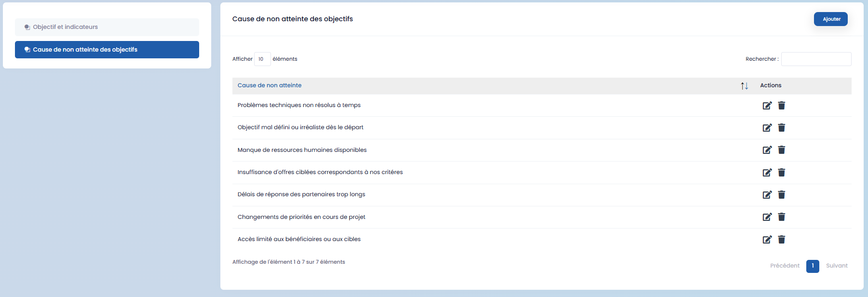The image size is (868, 297).
Task: Delete 'Problèmes techniques non résolus à temps' row
Action: (x=782, y=106)
